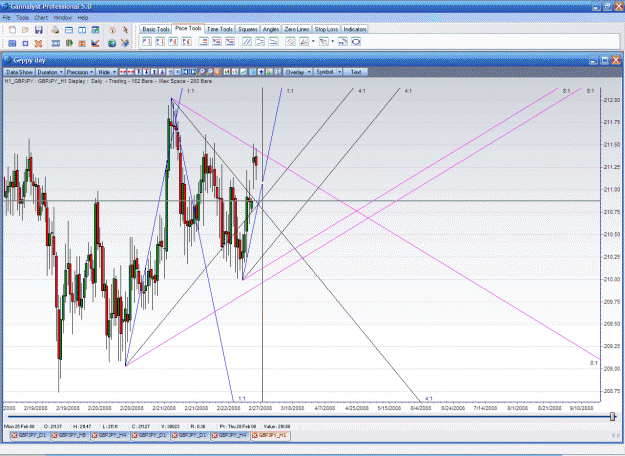Open the Duration dropdown
This screenshot has width=625, height=456.
pyautogui.click(x=50, y=72)
